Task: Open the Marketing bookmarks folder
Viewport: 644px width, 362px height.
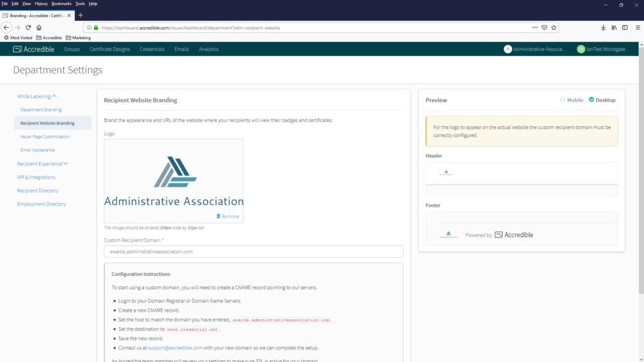Action: (78, 38)
